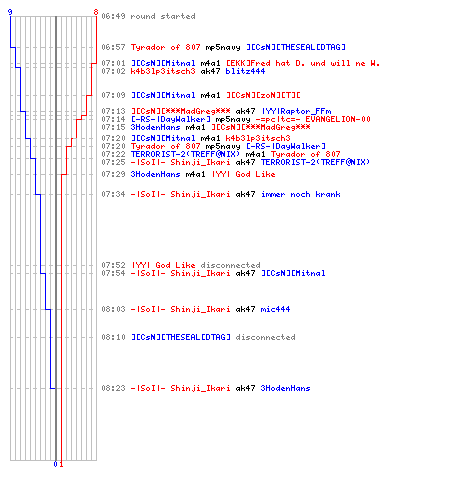The height and width of the screenshot is (500, 450).
Task: Click -|SoI|- Shinji_Ikari at 07:25
Action: 180,162
